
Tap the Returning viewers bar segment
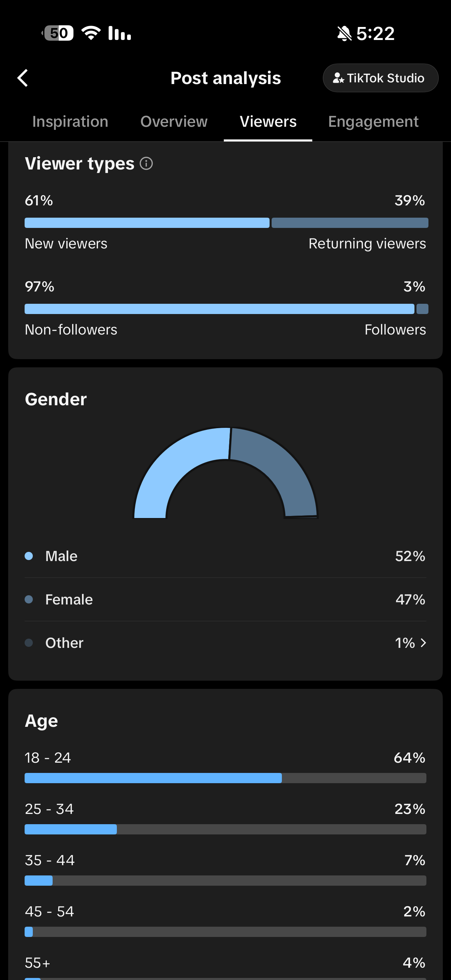pyautogui.click(x=350, y=223)
